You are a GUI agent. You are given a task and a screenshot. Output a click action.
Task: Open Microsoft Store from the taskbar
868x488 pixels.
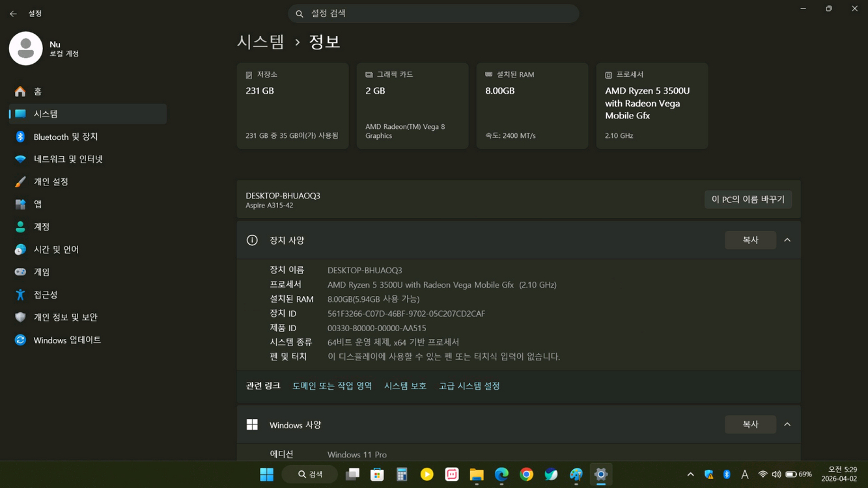[377, 474]
